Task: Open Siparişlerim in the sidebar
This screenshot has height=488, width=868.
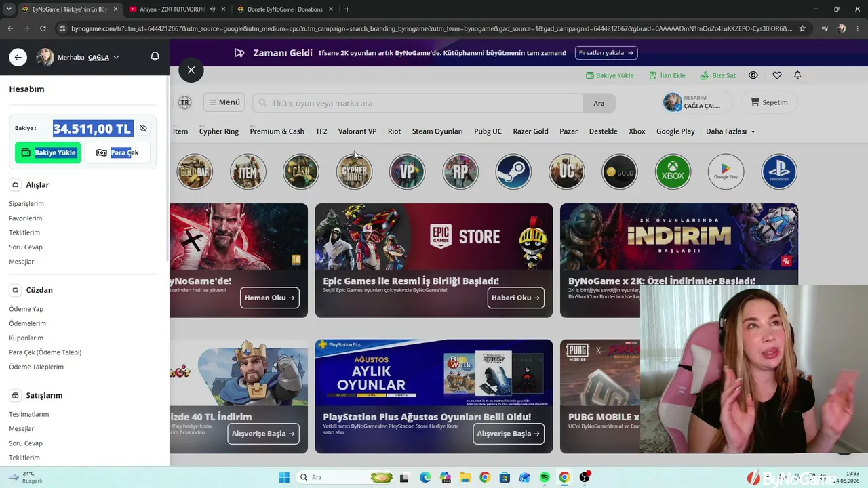Action: click(x=26, y=203)
